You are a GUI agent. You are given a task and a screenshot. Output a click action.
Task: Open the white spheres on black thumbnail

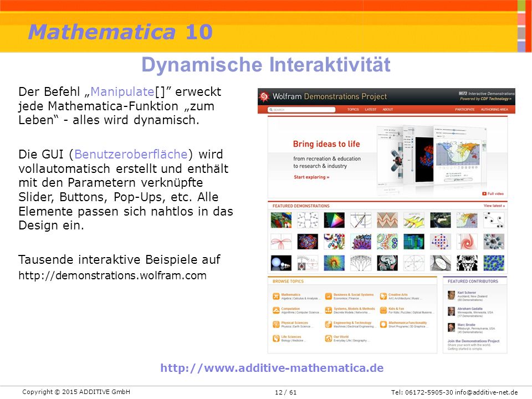pyautogui.click(x=281, y=263)
